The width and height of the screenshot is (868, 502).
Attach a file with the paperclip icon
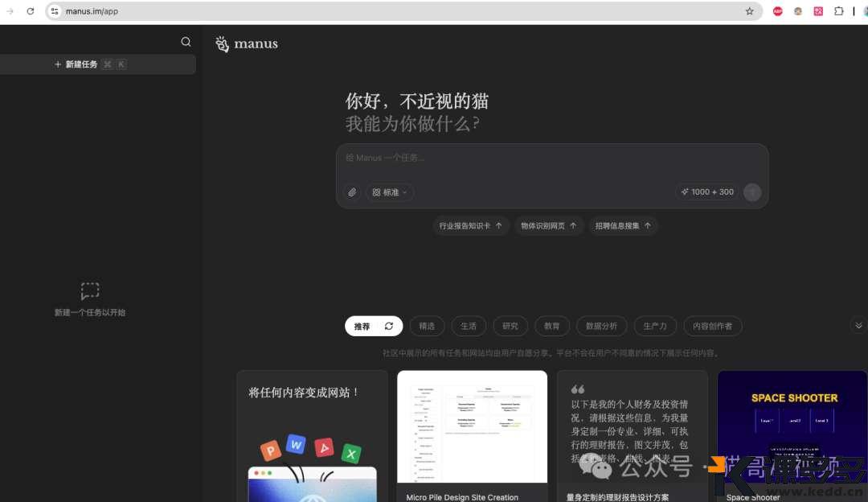click(x=352, y=192)
